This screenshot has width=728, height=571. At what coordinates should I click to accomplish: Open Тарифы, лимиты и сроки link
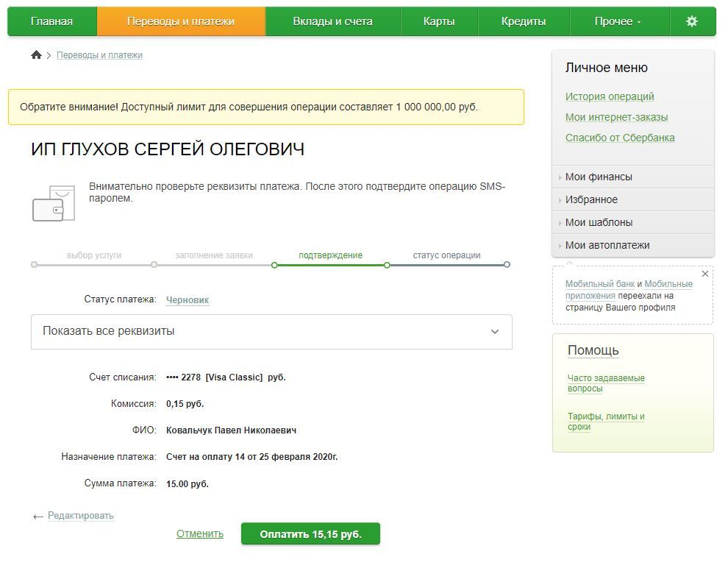[x=606, y=422]
